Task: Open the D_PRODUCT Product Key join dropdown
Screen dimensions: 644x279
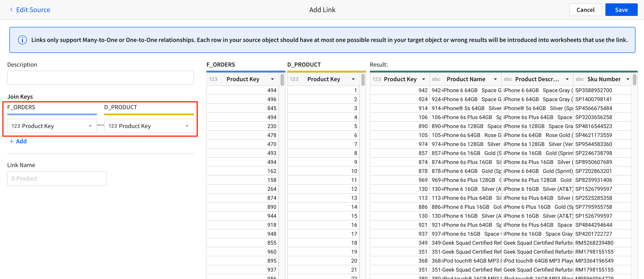Action: (186, 126)
